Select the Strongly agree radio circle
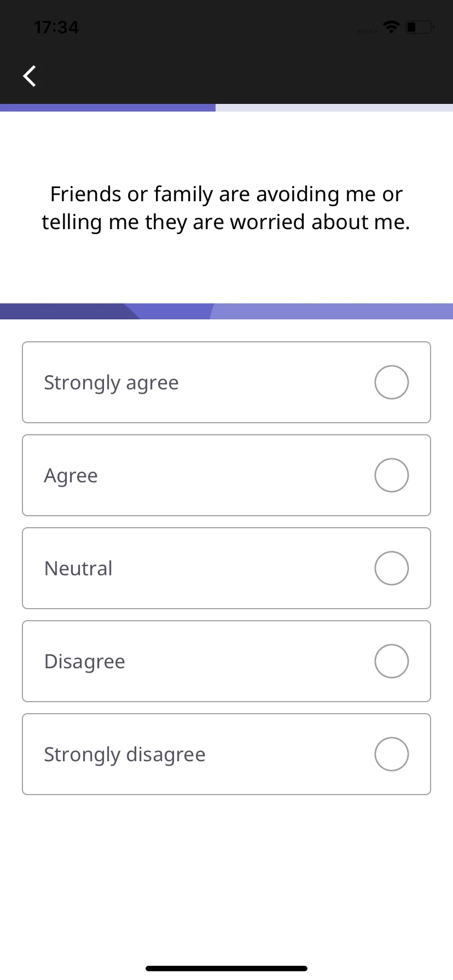The height and width of the screenshot is (980, 453). [x=392, y=382]
